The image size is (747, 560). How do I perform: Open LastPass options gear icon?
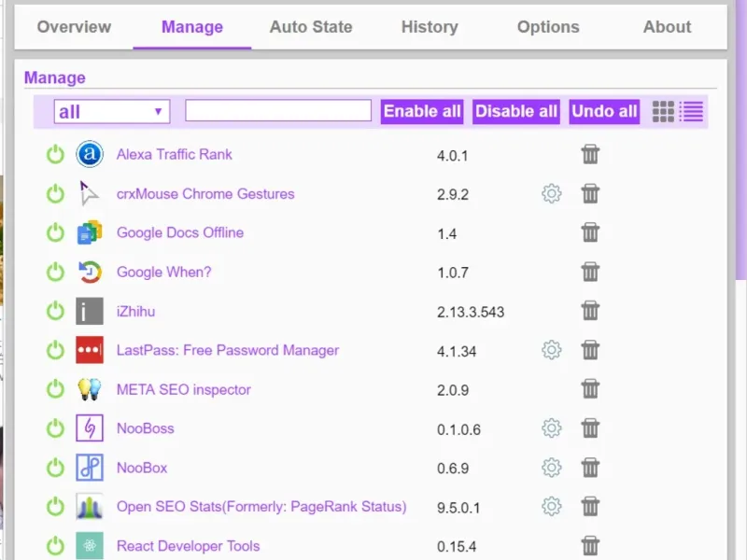[x=552, y=350]
